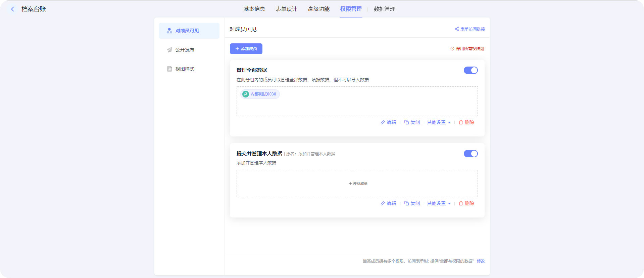Click the share icon for 表单访问链接
This screenshot has width=644, height=278.
(x=457, y=29)
